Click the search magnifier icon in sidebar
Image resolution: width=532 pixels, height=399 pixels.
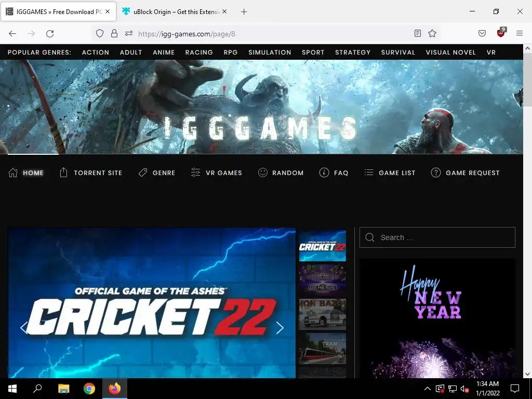coord(370,237)
